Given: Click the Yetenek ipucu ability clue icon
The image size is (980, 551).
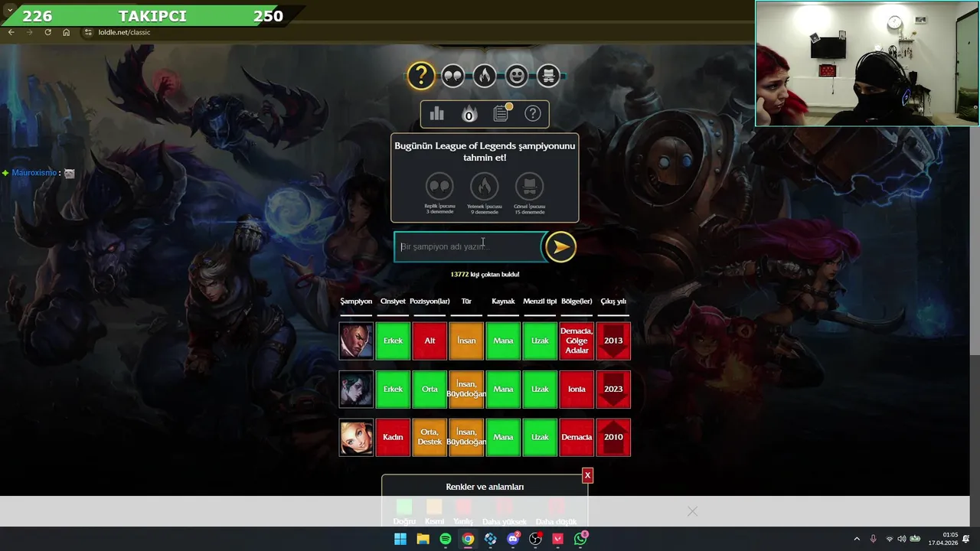Looking at the screenshot, I should pos(484,186).
